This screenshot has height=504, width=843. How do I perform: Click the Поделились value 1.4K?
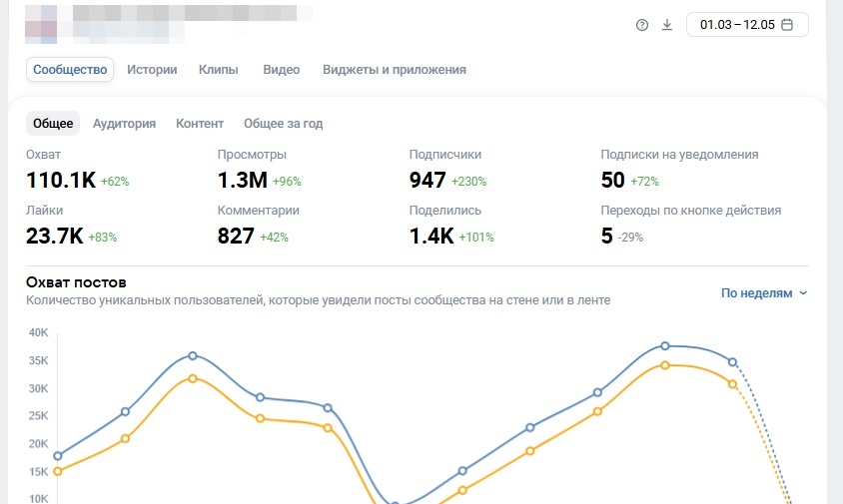[431, 236]
